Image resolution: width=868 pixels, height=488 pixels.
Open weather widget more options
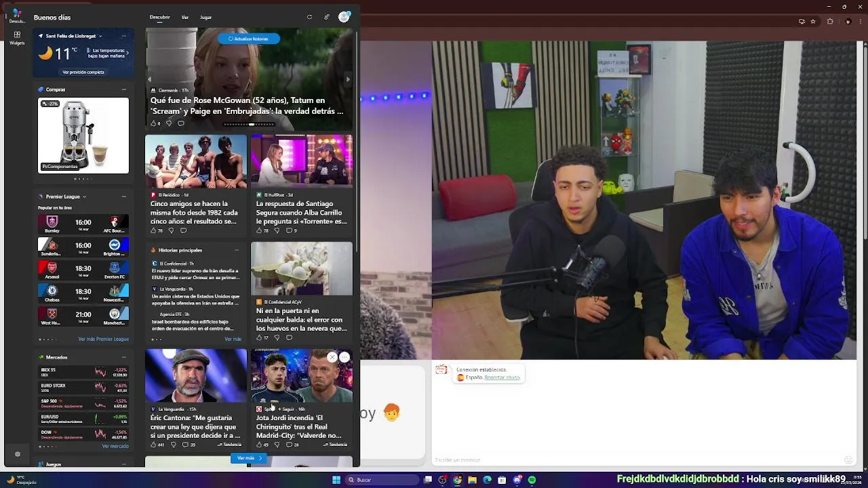(x=124, y=36)
